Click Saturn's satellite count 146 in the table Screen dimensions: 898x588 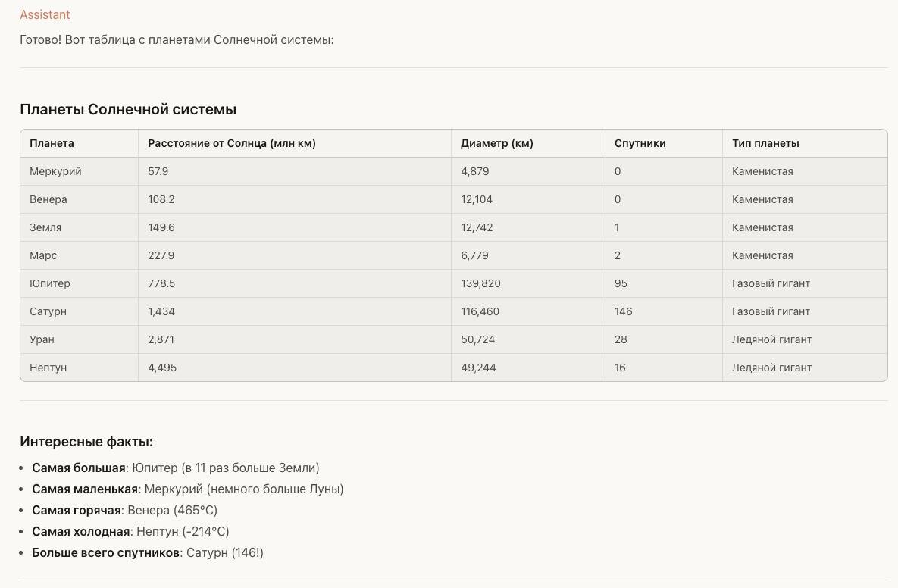(x=624, y=311)
